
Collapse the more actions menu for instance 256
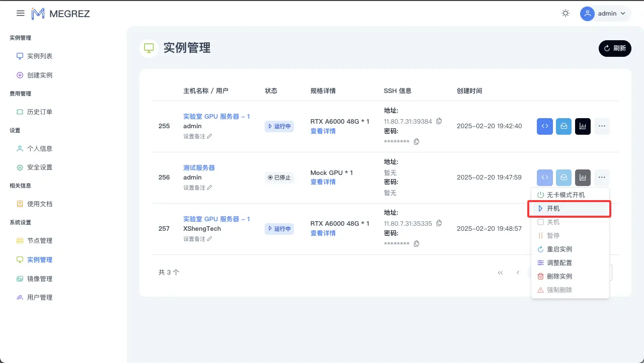coord(602,177)
